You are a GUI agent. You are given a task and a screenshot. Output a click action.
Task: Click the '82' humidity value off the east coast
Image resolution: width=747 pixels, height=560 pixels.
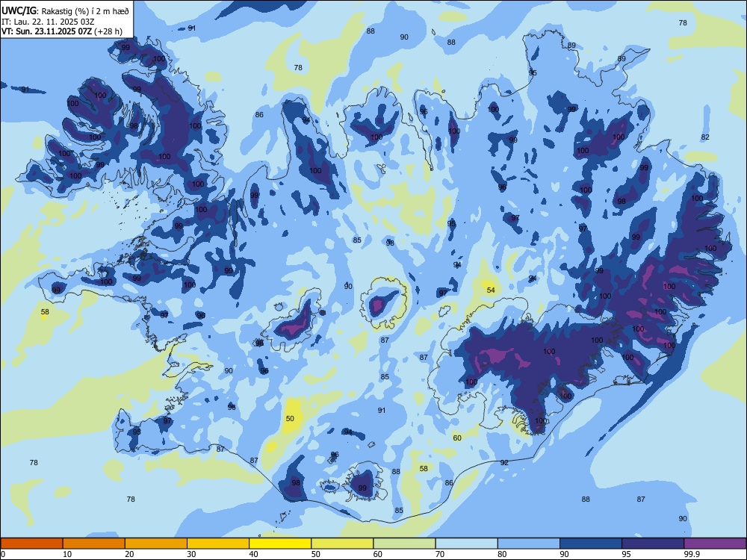[x=706, y=137]
